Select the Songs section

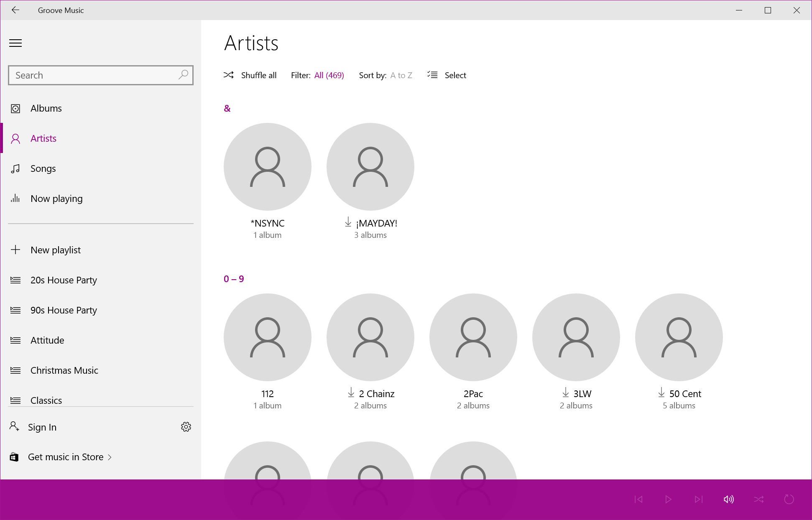pyautogui.click(x=43, y=168)
